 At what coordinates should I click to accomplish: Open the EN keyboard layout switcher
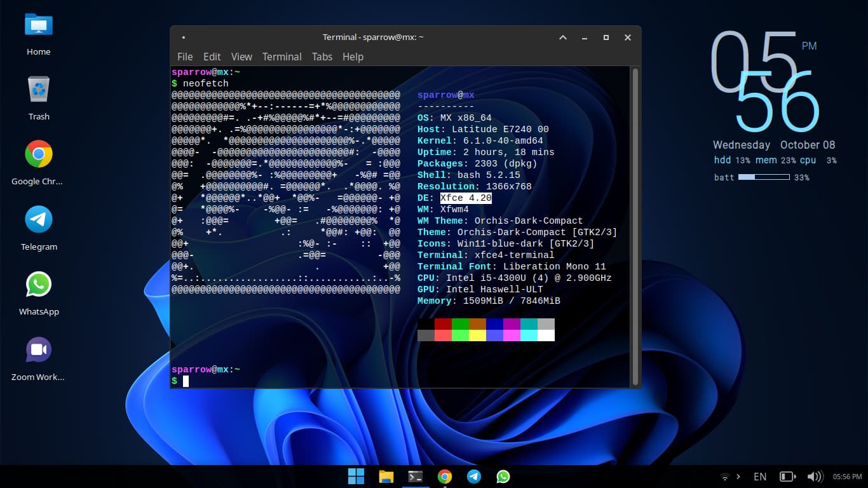[759, 477]
